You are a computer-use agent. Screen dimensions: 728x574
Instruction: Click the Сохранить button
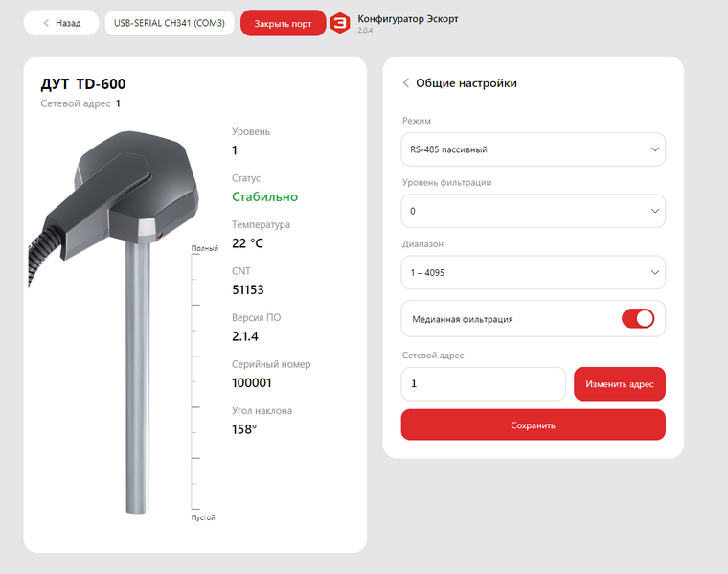point(533,425)
